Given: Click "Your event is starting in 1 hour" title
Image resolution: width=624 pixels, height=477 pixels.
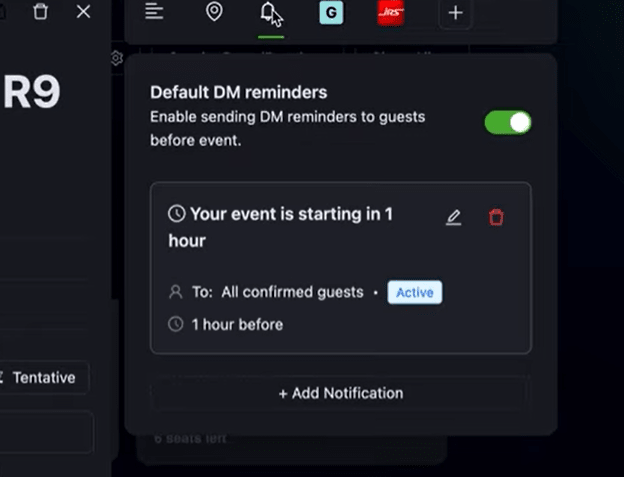Looking at the screenshot, I should coord(281,227).
